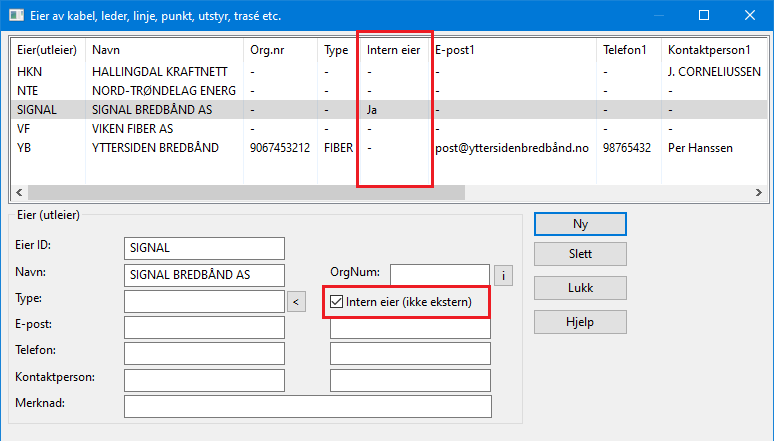Viewport: 775px width, 441px height.
Task: Click the OrgNum input field
Action: 440,275
